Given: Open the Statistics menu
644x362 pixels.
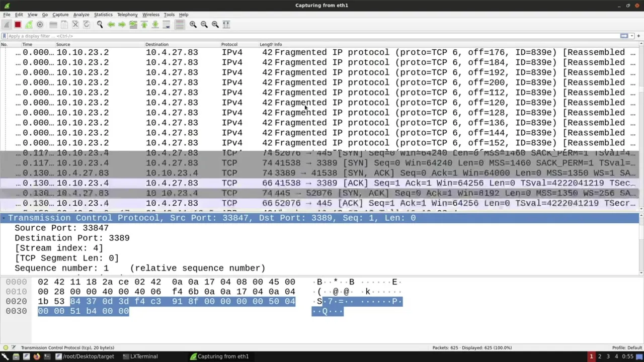Looking at the screenshot, I should (103, 15).
